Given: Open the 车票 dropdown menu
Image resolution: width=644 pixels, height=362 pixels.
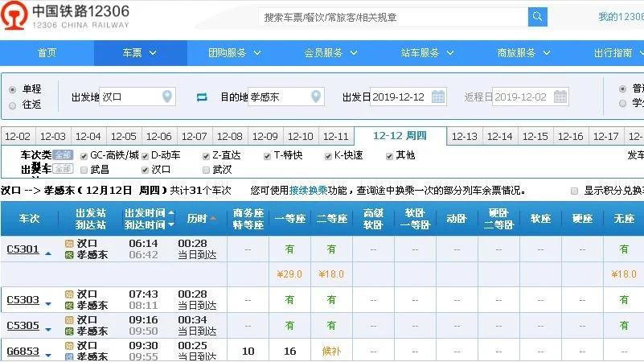Looking at the screenshot, I should coord(140,52).
